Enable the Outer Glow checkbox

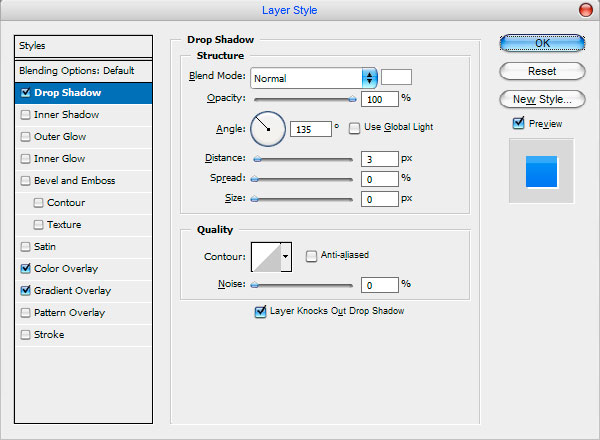25,137
